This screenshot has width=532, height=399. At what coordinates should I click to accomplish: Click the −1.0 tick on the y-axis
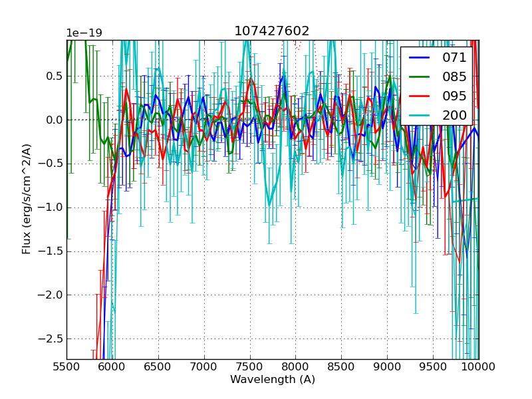tap(49, 208)
